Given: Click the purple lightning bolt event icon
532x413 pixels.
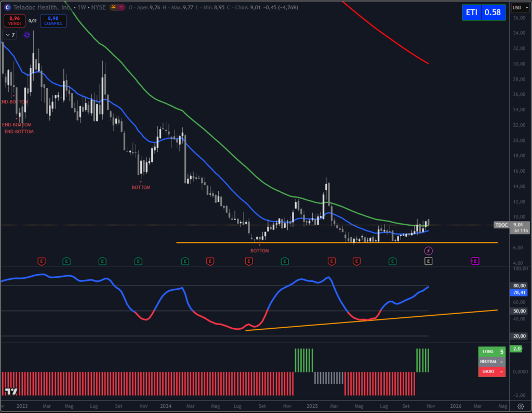Looking at the screenshot, I should click(428, 251).
